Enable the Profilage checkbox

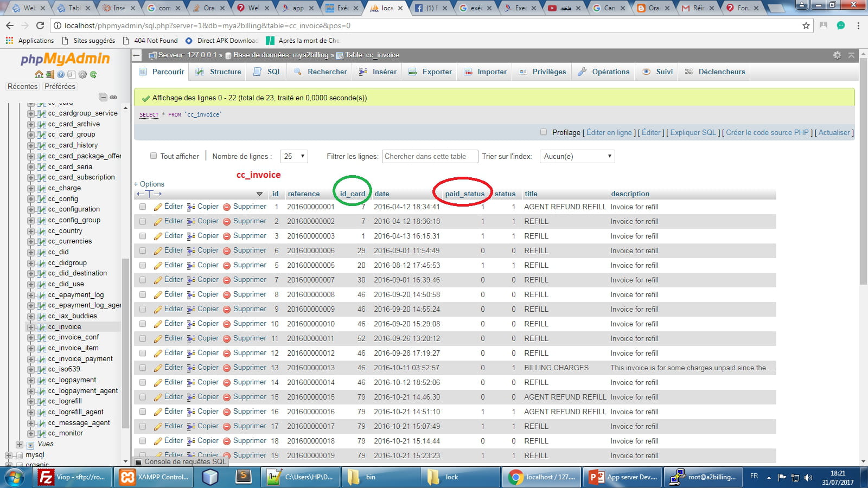(x=544, y=132)
